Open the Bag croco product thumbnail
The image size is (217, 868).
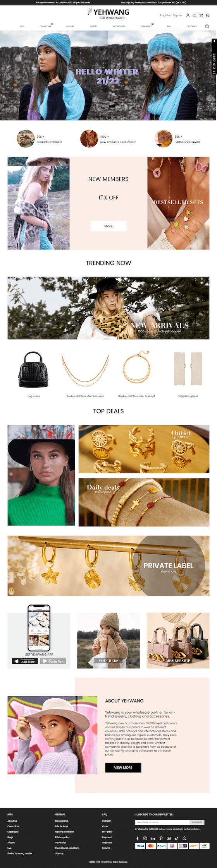pyautogui.click(x=34, y=369)
